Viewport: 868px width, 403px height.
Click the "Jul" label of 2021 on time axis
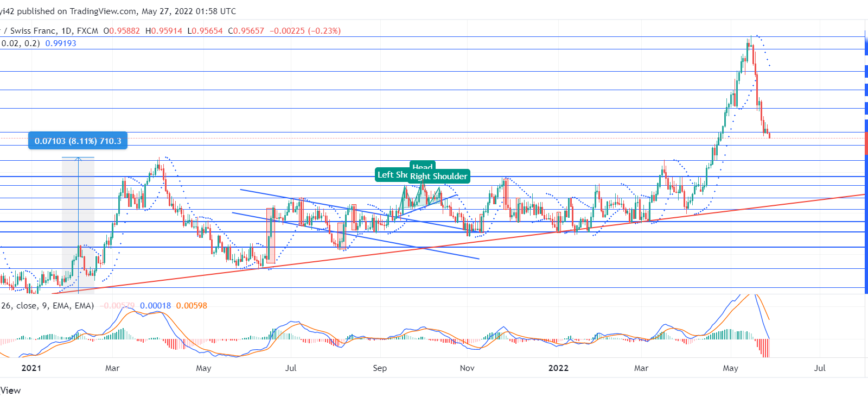(x=291, y=368)
